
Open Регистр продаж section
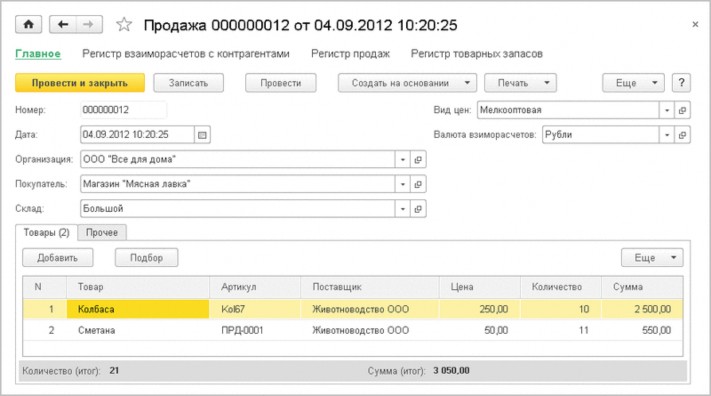tap(350, 54)
